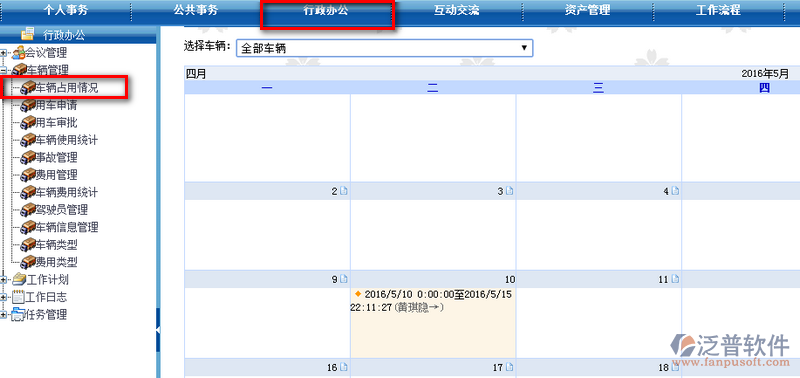The height and width of the screenshot is (378, 800).
Task: Click the document icon for day 9
Action: 343,279
